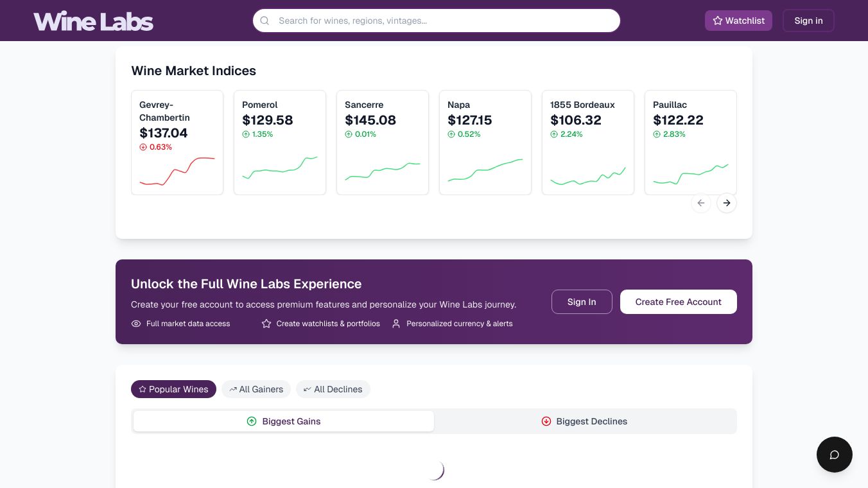The image size is (868, 488).
Task: Click the eye icon beside Full market data access
Action: [136, 324]
